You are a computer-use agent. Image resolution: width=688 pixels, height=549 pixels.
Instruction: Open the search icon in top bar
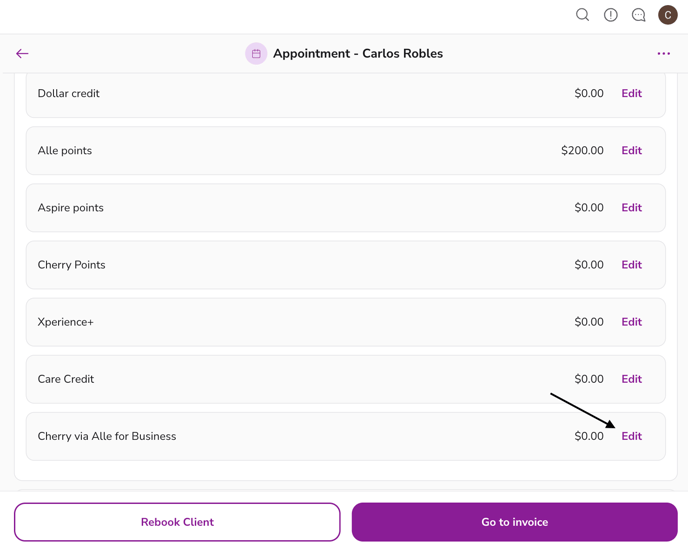tap(582, 15)
